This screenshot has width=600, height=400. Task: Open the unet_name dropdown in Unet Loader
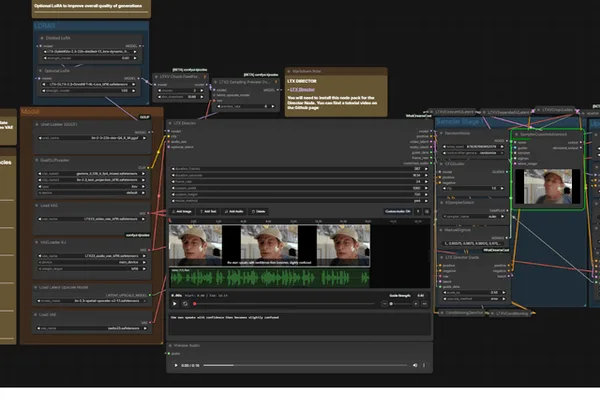pyautogui.click(x=92, y=138)
